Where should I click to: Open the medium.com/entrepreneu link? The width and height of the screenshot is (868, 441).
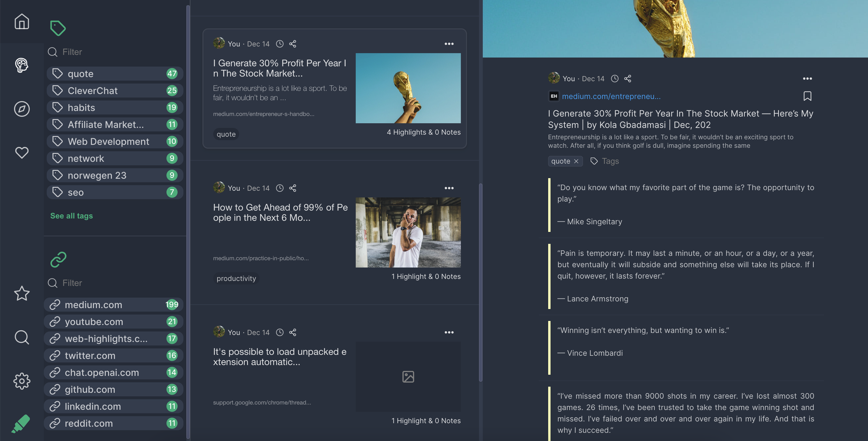point(612,96)
